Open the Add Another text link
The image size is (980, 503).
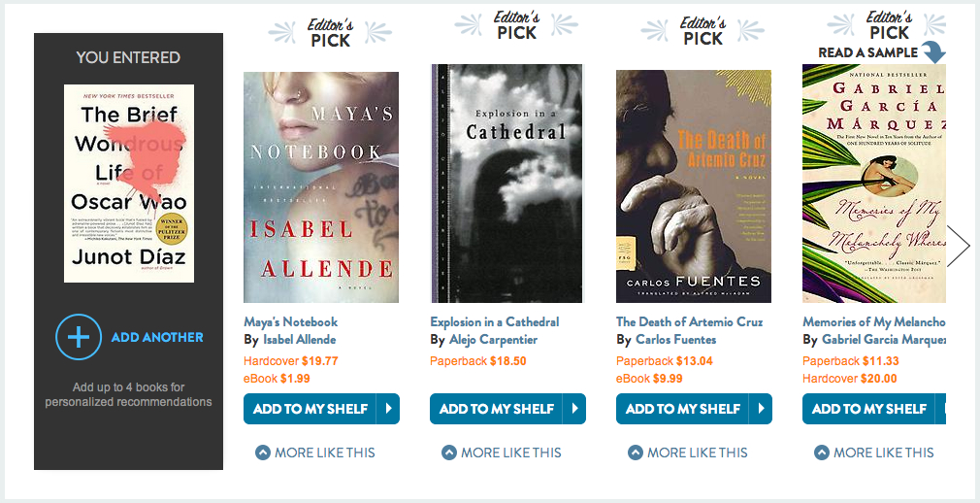157,337
